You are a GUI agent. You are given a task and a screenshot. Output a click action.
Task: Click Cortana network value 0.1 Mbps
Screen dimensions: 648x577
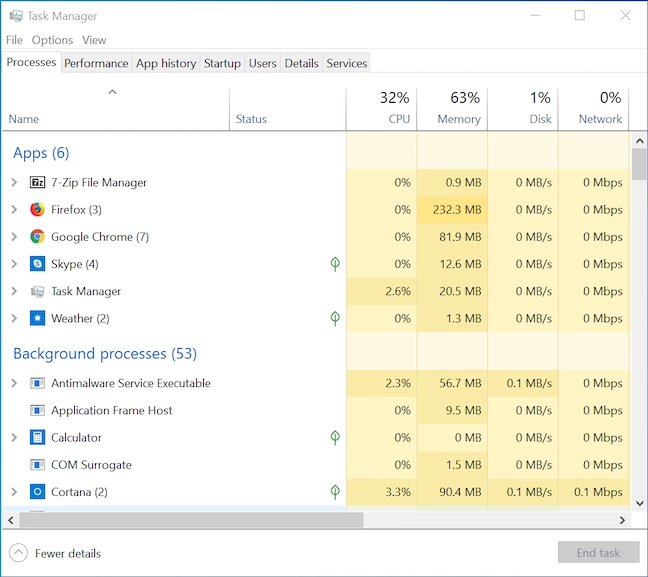pyautogui.click(x=598, y=492)
